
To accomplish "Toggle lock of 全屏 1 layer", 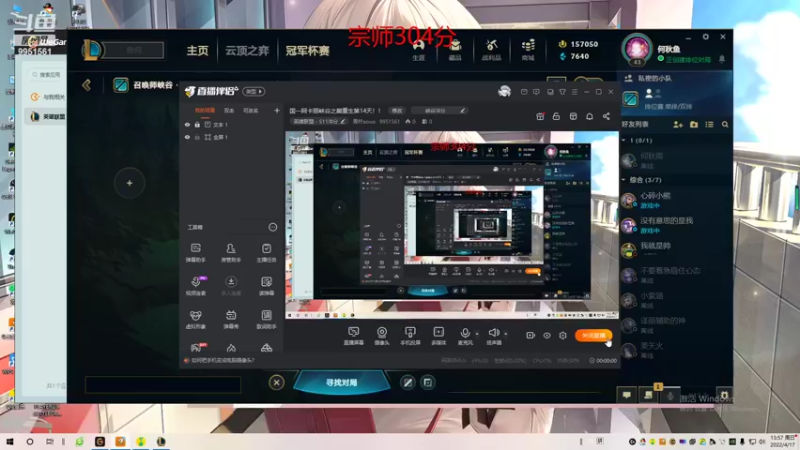I will tap(197, 137).
